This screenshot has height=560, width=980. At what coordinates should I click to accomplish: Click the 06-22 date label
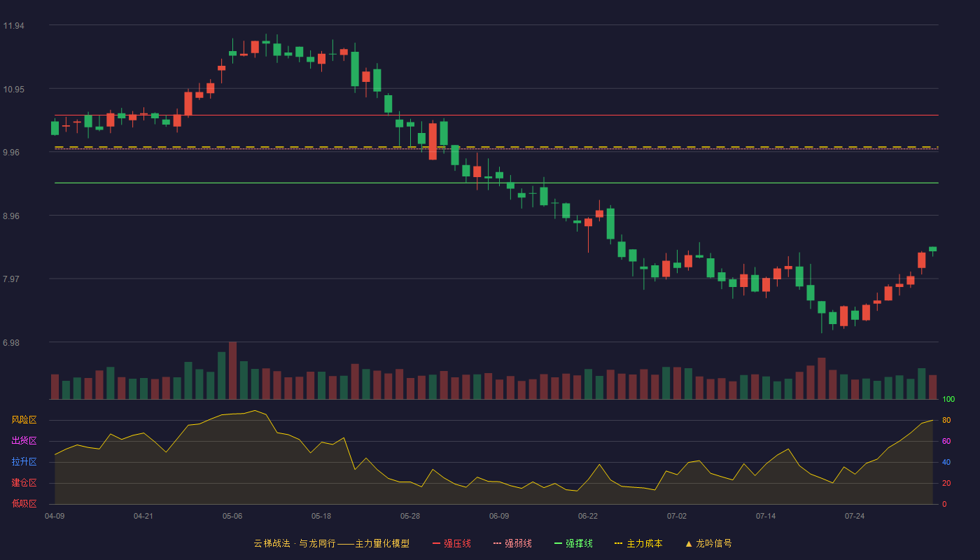coord(588,516)
